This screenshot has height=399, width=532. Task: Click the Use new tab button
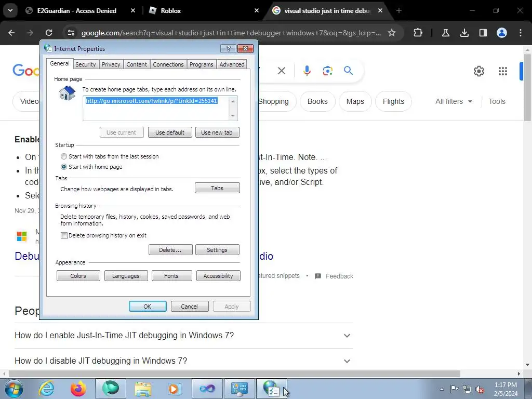click(217, 132)
